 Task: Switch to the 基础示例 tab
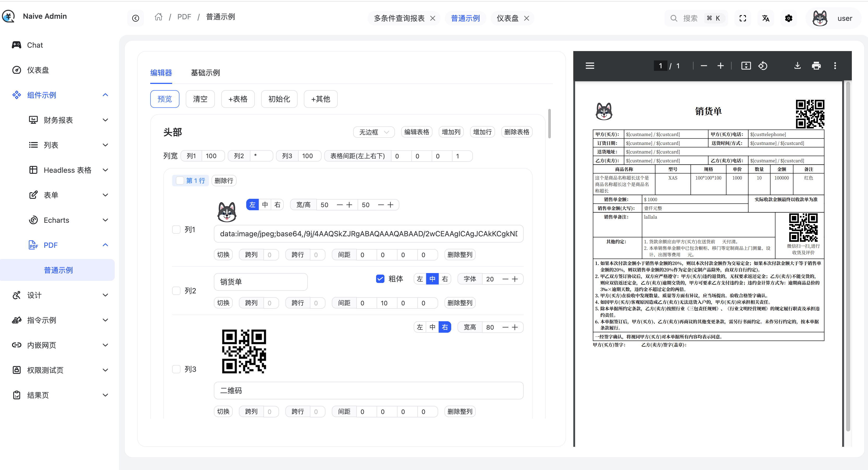(x=205, y=73)
